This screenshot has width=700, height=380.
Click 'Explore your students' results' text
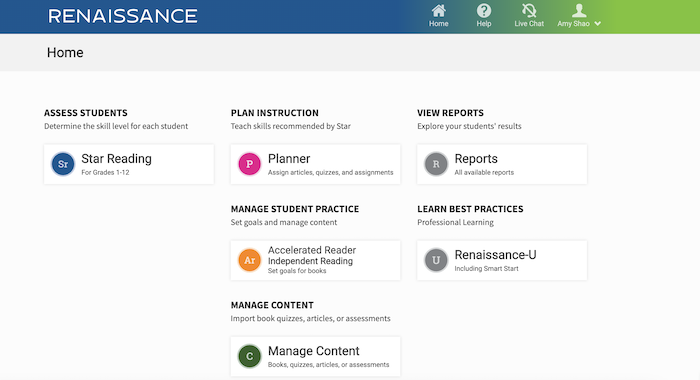(469, 126)
